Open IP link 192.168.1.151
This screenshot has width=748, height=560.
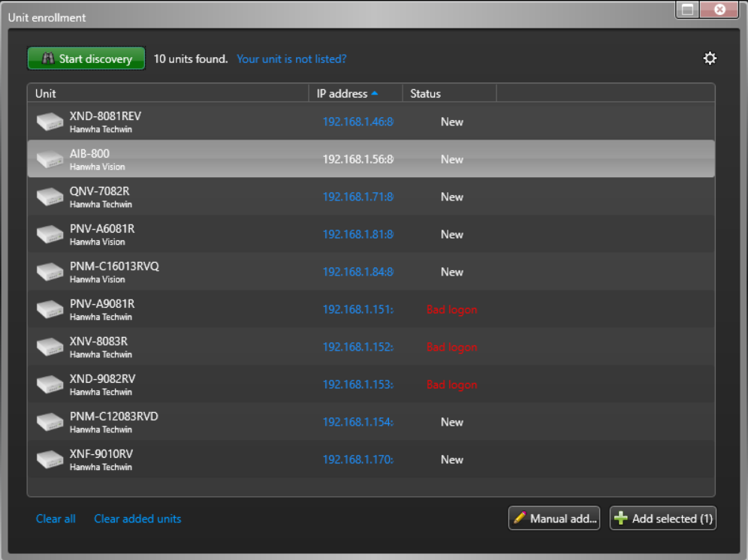pos(358,309)
